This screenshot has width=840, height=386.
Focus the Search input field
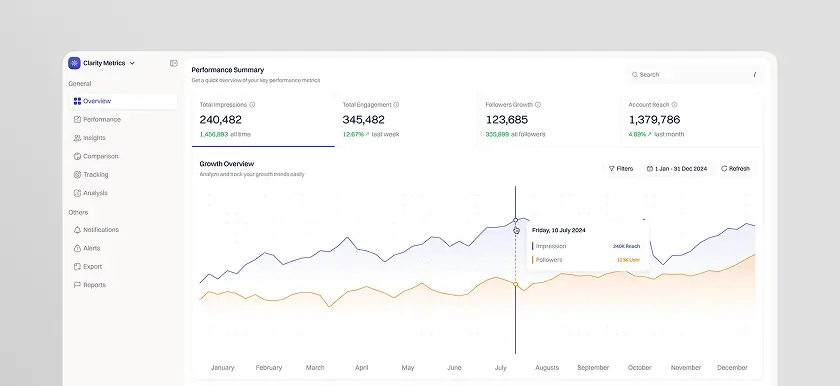694,75
